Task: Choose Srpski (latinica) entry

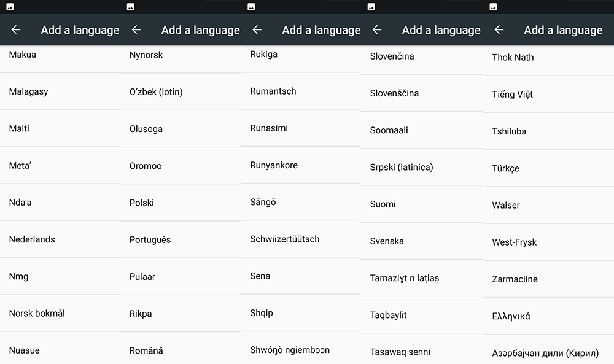Action: coord(402,167)
